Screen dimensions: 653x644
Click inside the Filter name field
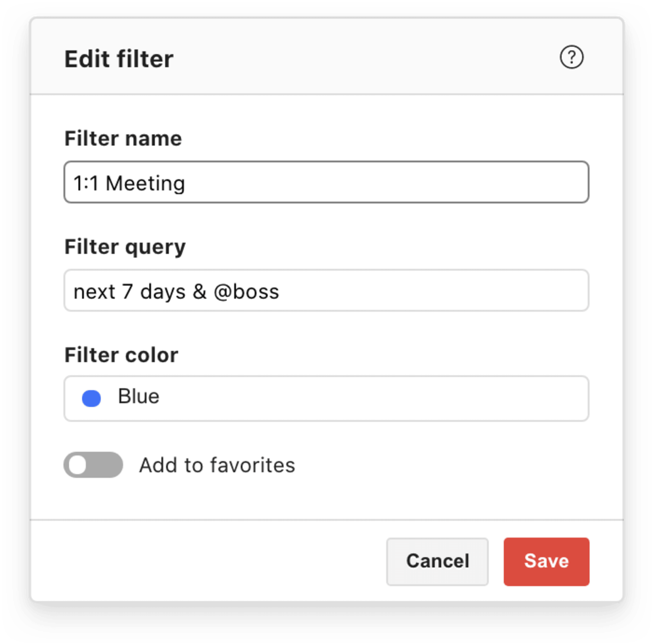(x=326, y=182)
